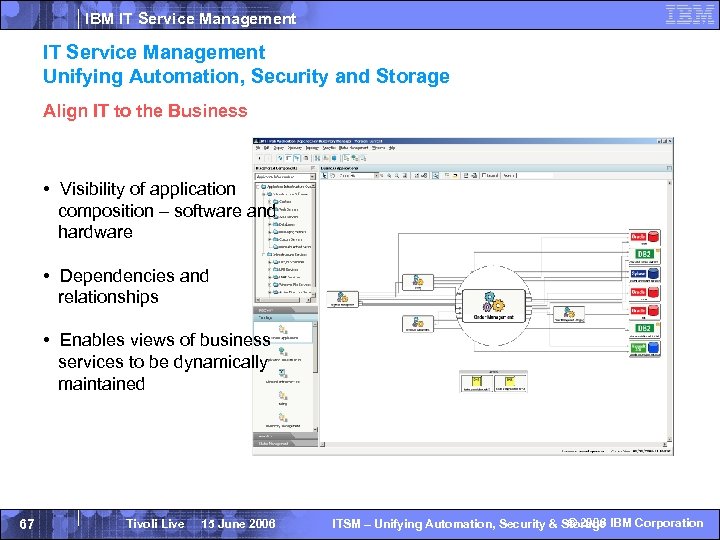Select the Web Servers folder in the tree
Image resolution: width=720 pixels, height=540 pixels.
click(286, 209)
